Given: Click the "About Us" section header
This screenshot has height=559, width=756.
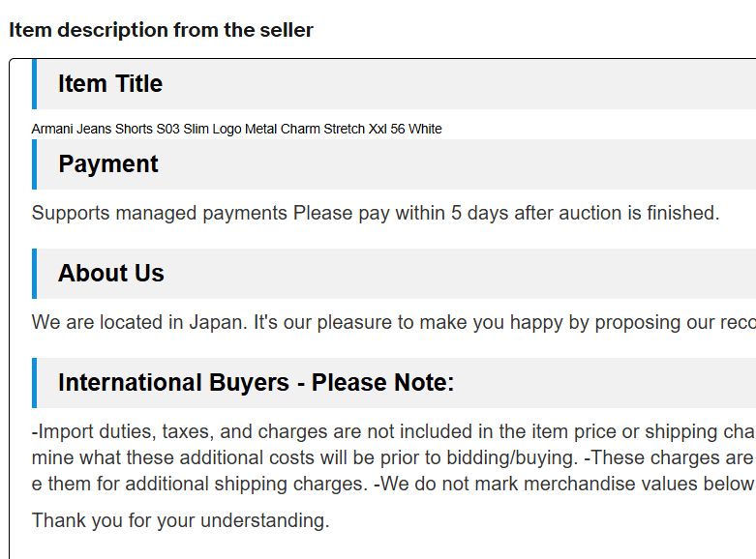Looking at the screenshot, I should click(x=111, y=274).
